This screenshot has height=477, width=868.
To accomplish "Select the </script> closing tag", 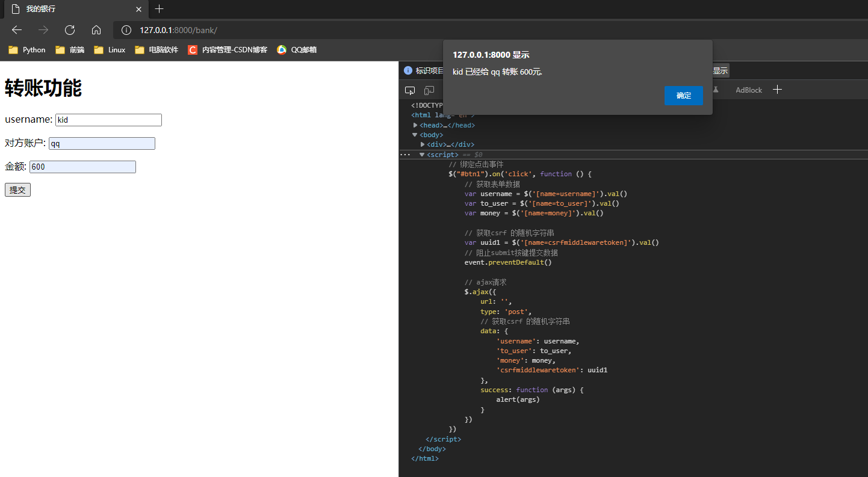I will (x=443, y=439).
